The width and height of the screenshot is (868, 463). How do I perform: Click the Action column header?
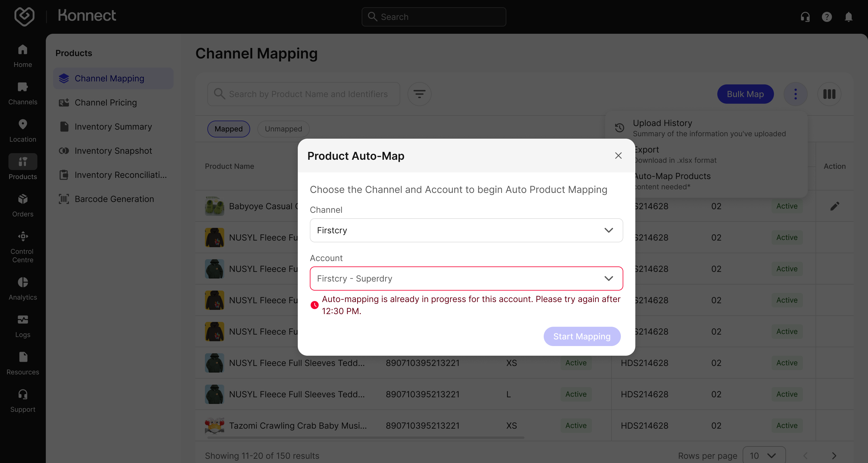point(834,166)
